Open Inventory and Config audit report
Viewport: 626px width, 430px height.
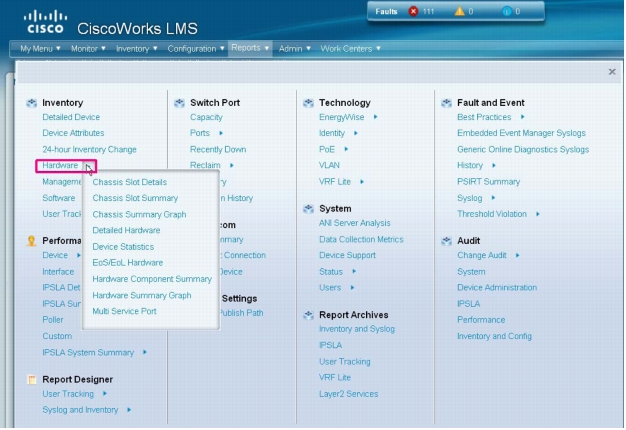[x=494, y=336]
